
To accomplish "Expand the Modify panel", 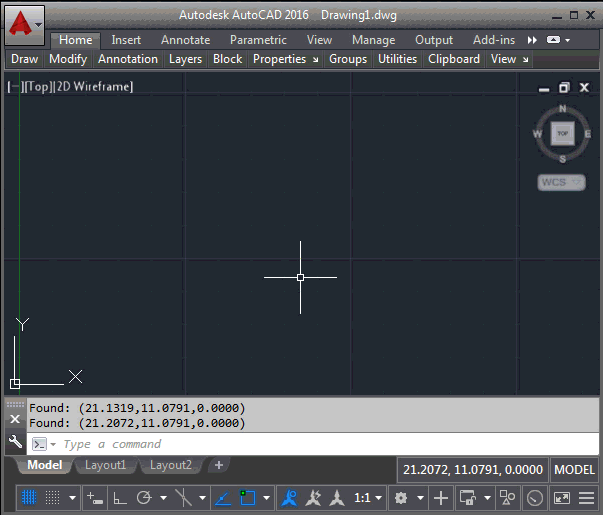I will click(x=68, y=59).
